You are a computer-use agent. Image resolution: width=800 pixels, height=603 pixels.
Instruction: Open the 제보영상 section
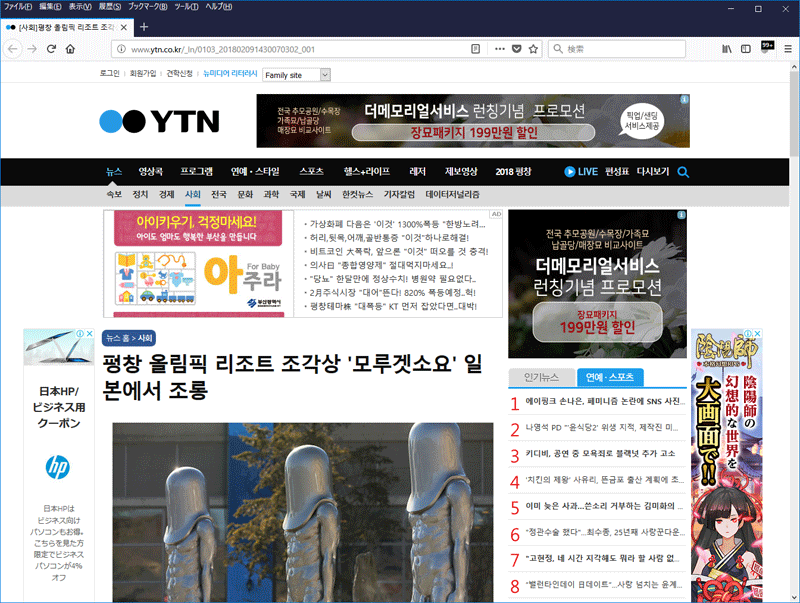461,172
